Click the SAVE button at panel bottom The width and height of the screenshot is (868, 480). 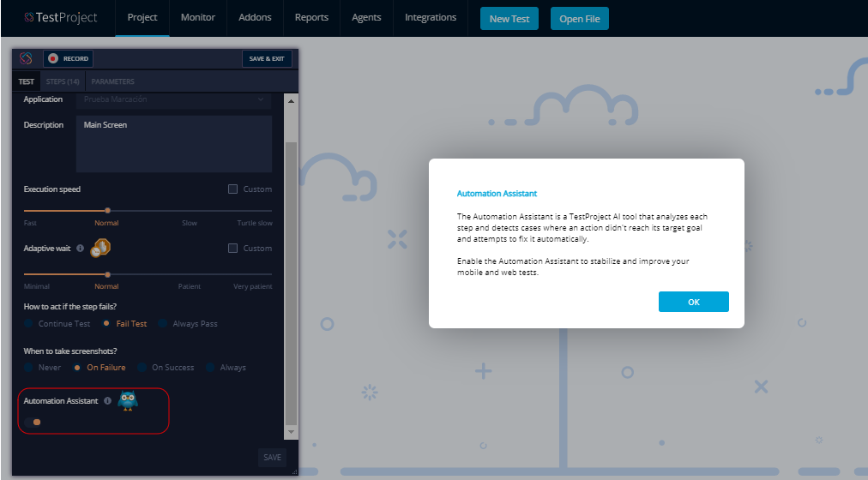(272, 458)
